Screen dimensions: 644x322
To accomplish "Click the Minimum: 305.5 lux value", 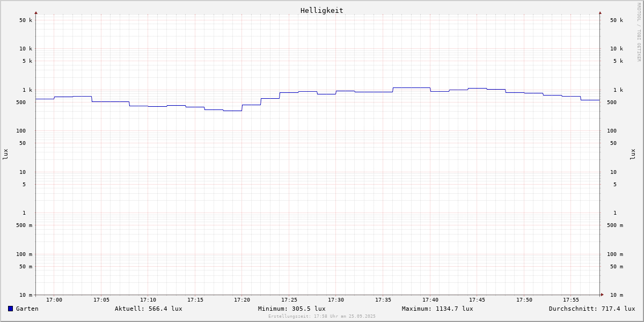I will 291,309.
